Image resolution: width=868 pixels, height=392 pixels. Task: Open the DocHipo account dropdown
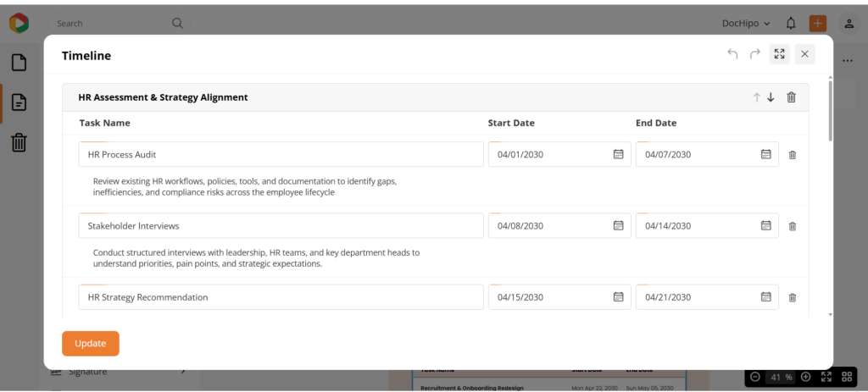[746, 23]
